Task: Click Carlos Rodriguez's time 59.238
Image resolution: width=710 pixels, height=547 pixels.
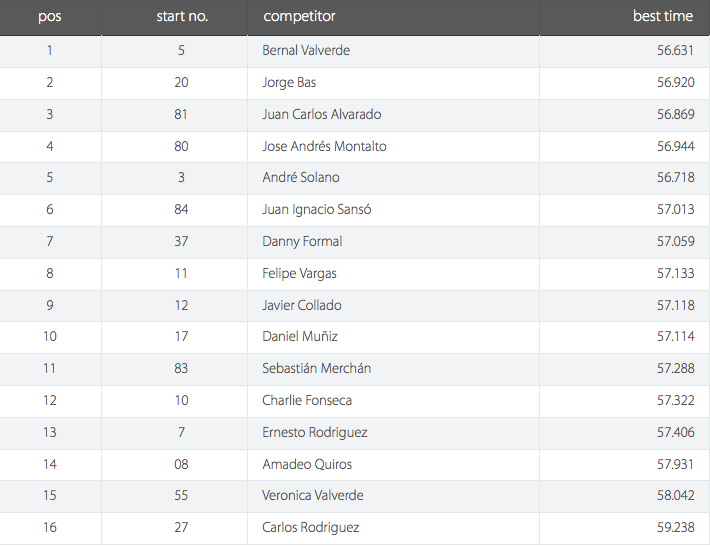Action: 676,528
